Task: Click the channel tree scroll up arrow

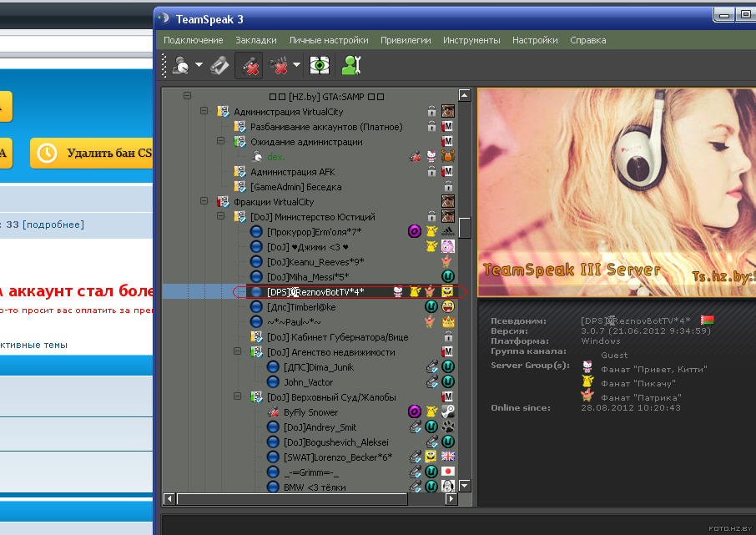Action: click(464, 95)
